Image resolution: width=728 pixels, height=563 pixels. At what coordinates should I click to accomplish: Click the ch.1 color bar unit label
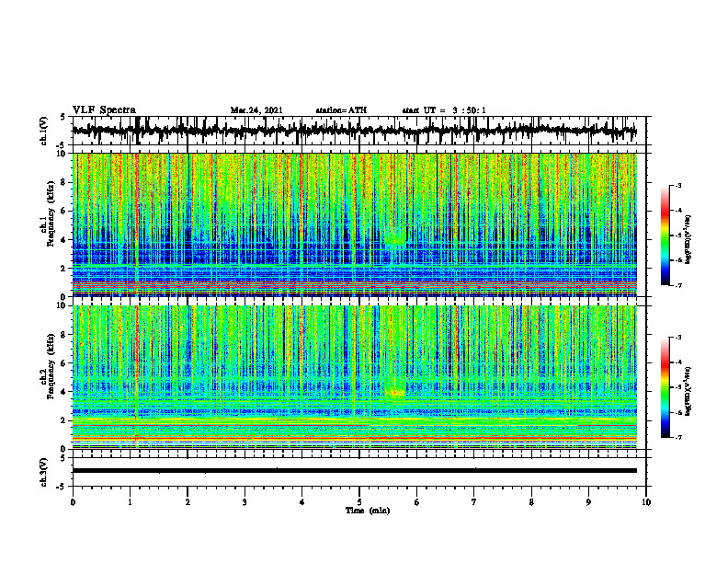tap(688, 239)
